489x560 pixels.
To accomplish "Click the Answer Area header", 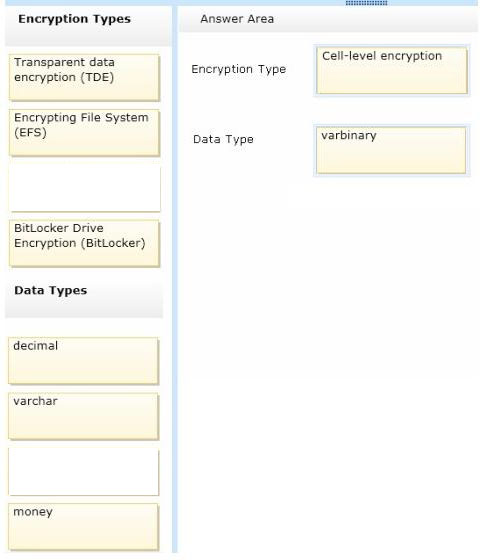I will point(237,19).
